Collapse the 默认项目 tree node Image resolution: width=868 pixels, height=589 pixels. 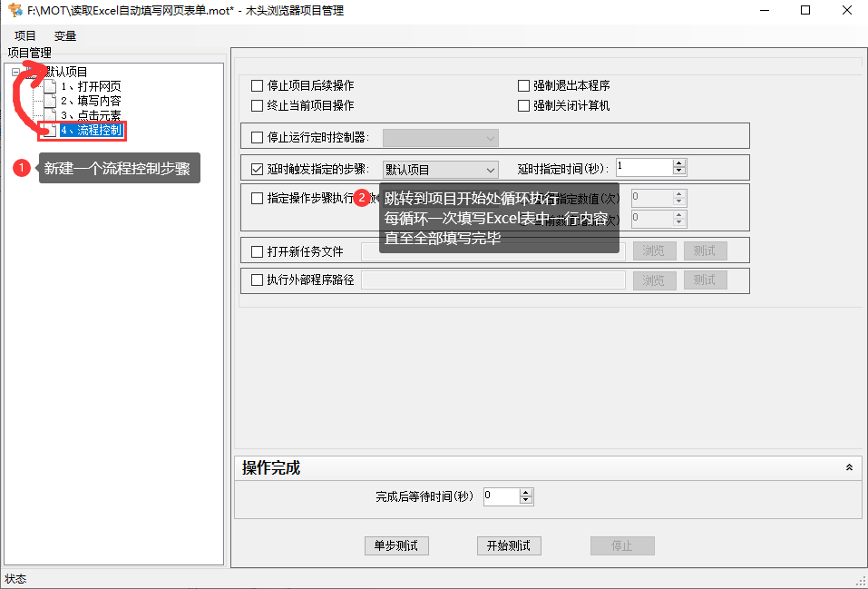point(15,71)
